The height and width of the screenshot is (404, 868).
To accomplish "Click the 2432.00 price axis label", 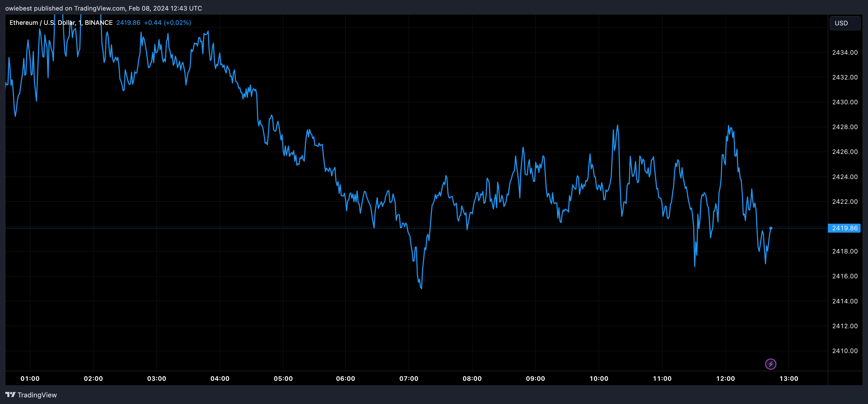I will pyautogui.click(x=845, y=77).
